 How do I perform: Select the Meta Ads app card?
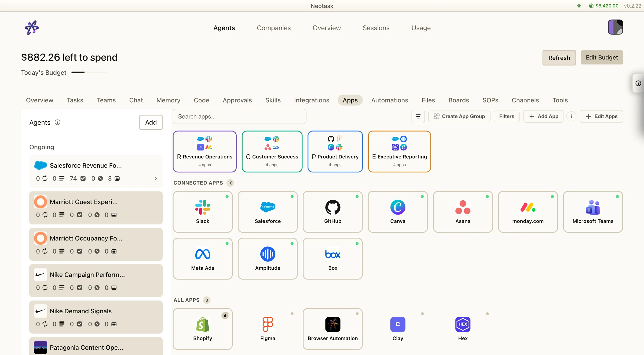tap(203, 259)
